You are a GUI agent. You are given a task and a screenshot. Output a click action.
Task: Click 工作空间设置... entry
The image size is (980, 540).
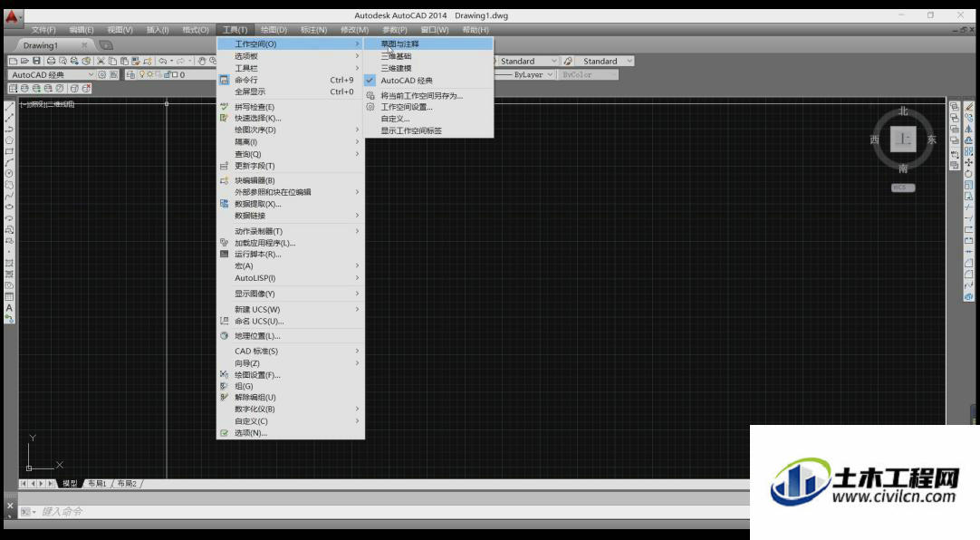428,107
